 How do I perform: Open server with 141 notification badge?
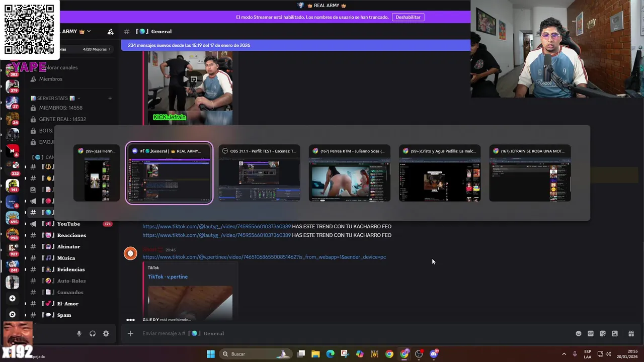(x=12, y=185)
